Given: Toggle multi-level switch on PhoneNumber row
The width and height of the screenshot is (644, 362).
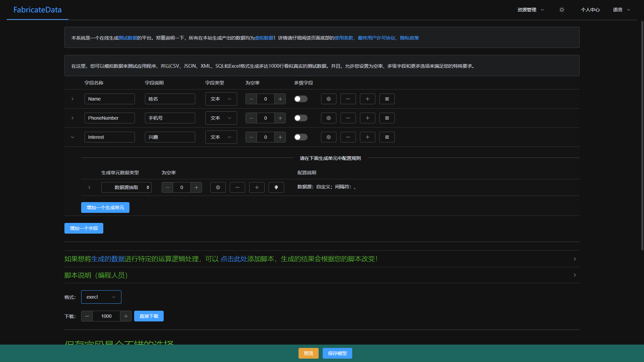Looking at the screenshot, I should (x=301, y=118).
